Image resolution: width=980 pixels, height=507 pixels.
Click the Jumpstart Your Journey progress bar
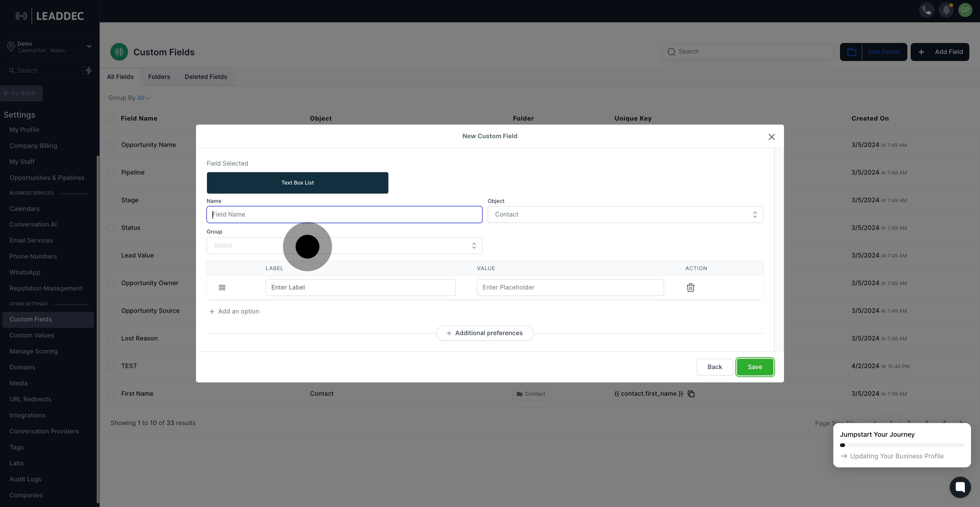tap(902, 445)
